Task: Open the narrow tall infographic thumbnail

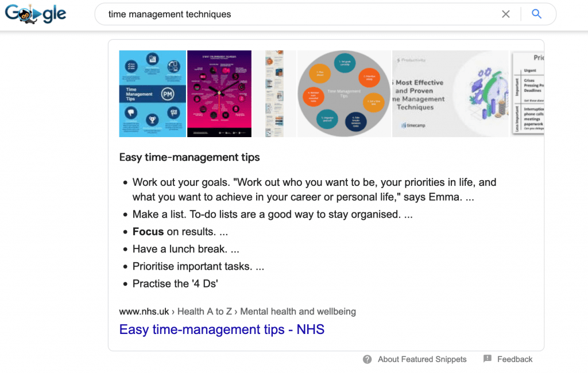Action: (x=275, y=94)
